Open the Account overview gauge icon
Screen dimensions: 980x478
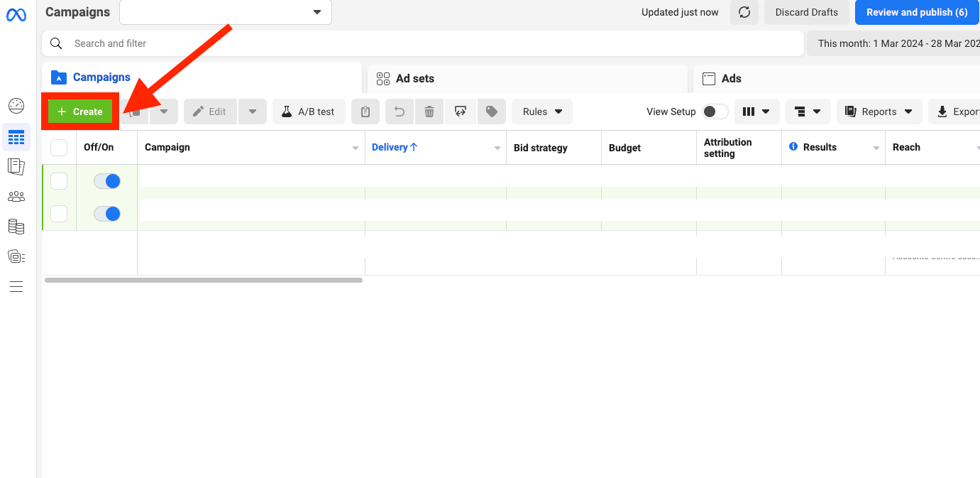pyautogui.click(x=16, y=106)
